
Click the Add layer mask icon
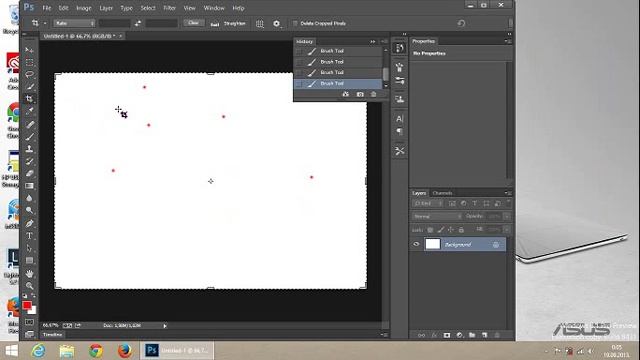(447, 335)
